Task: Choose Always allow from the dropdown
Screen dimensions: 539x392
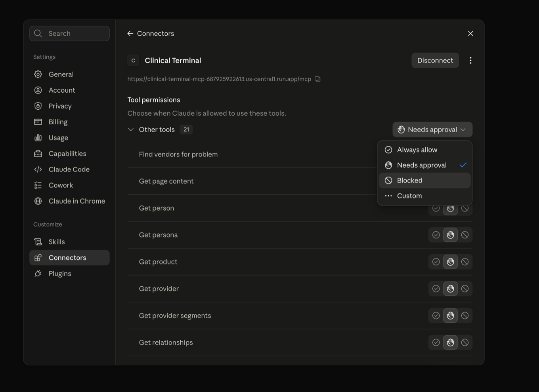Action: [x=424, y=150]
